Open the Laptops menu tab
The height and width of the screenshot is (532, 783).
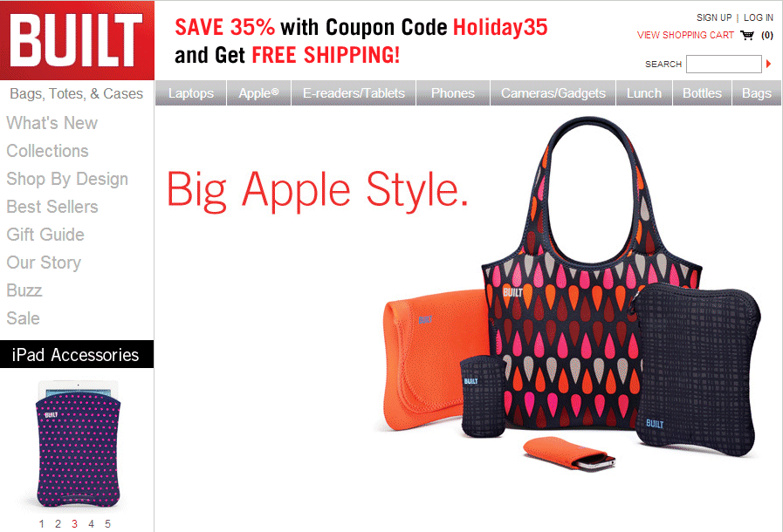[191, 92]
